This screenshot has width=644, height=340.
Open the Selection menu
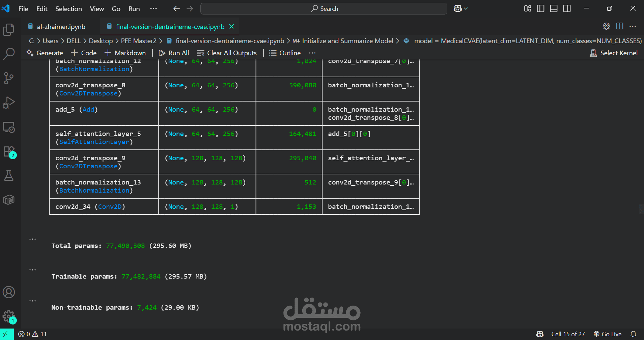pyautogui.click(x=68, y=9)
